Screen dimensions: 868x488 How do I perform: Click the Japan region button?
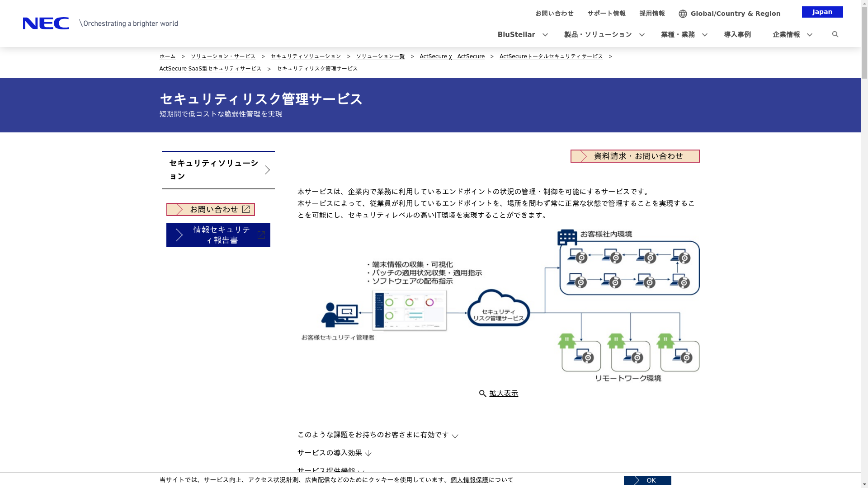[x=822, y=12]
